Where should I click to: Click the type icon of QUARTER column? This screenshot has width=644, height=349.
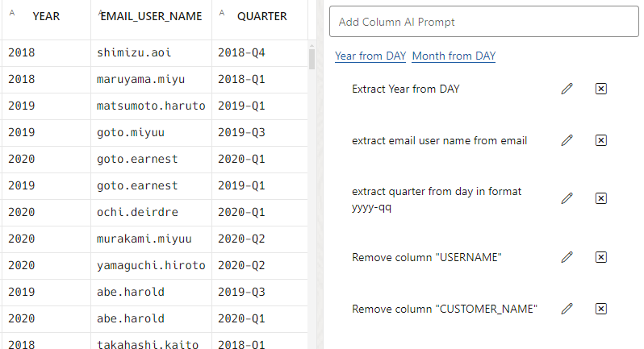click(222, 13)
